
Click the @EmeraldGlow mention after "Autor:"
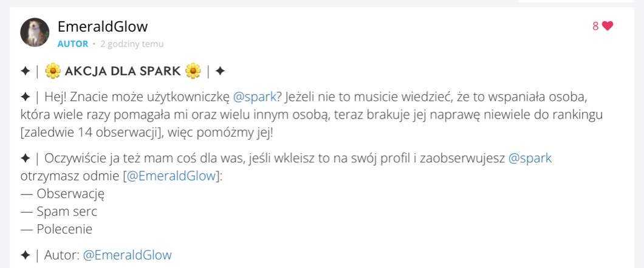(127, 255)
